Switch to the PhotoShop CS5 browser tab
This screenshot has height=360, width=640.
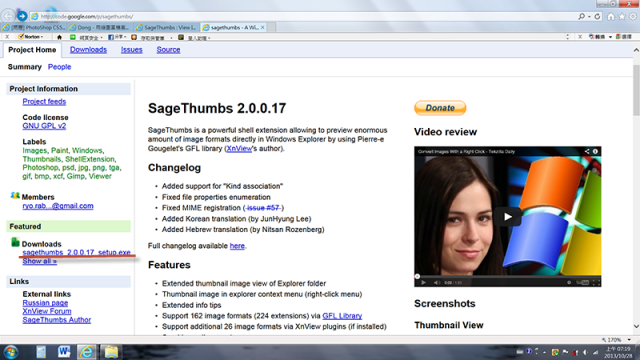tap(34, 27)
